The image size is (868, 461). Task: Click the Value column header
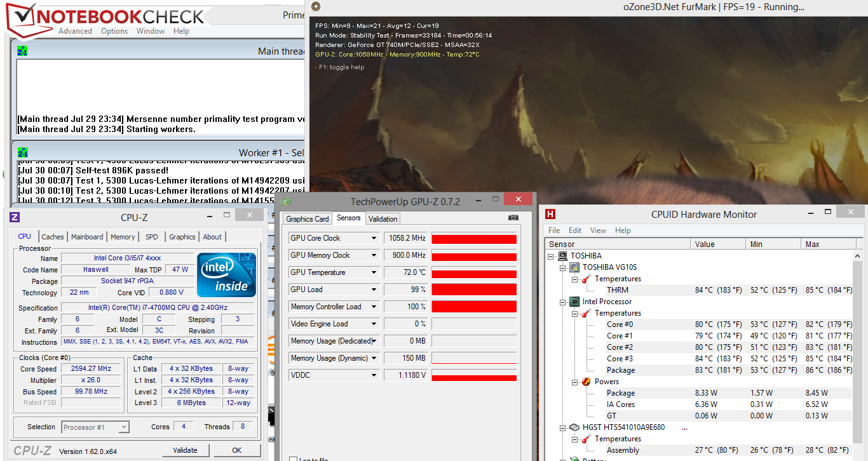pos(718,244)
